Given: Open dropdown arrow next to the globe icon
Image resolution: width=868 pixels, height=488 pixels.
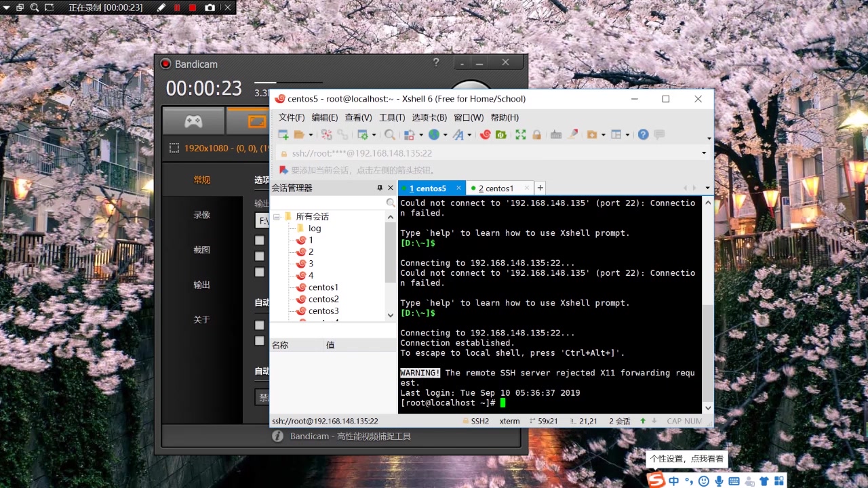Looking at the screenshot, I should (x=445, y=134).
